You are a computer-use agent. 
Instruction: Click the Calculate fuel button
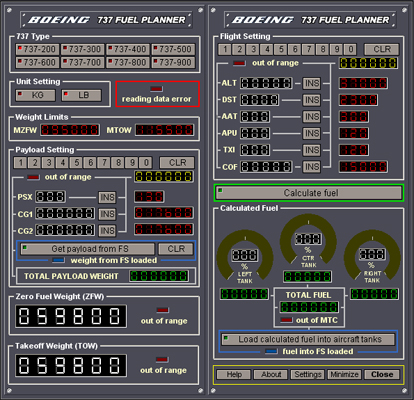309,193
